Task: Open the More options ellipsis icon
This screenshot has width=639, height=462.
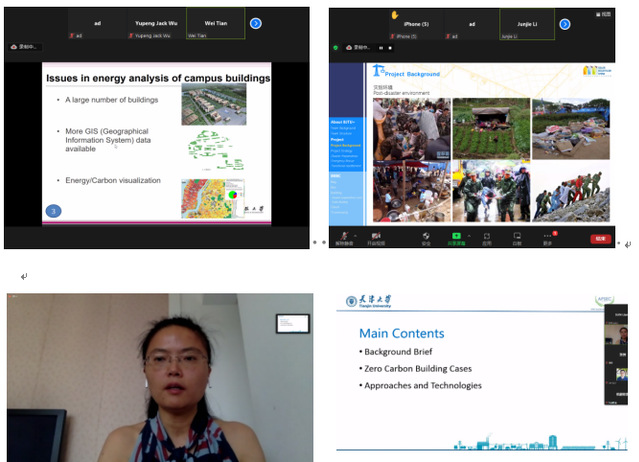Action: point(547,236)
